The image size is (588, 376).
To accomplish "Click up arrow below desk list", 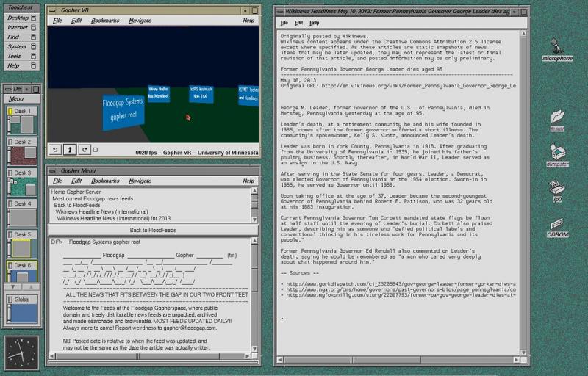I will pos(31,287).
